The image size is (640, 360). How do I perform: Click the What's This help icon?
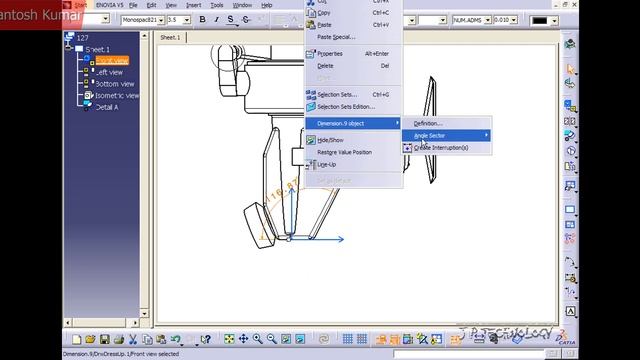(x=206, y=339)
